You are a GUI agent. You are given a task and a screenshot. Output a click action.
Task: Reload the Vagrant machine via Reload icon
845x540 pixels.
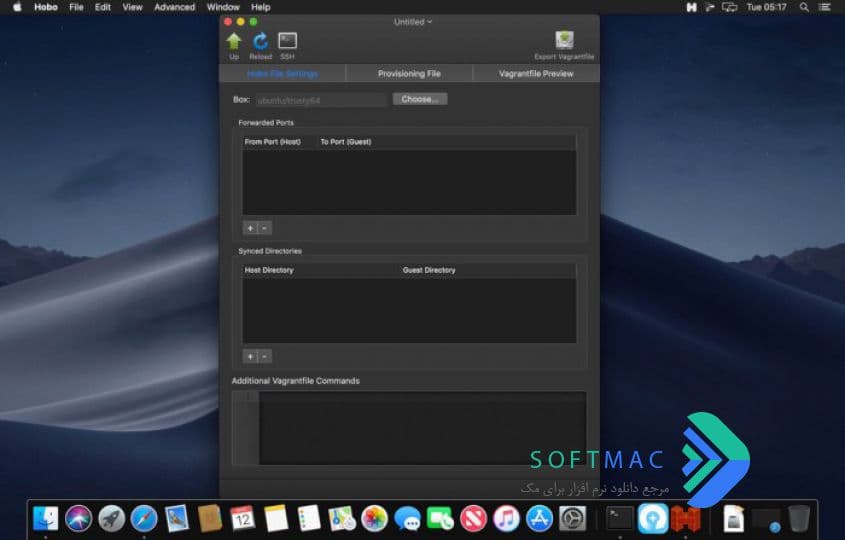(260, 41)
